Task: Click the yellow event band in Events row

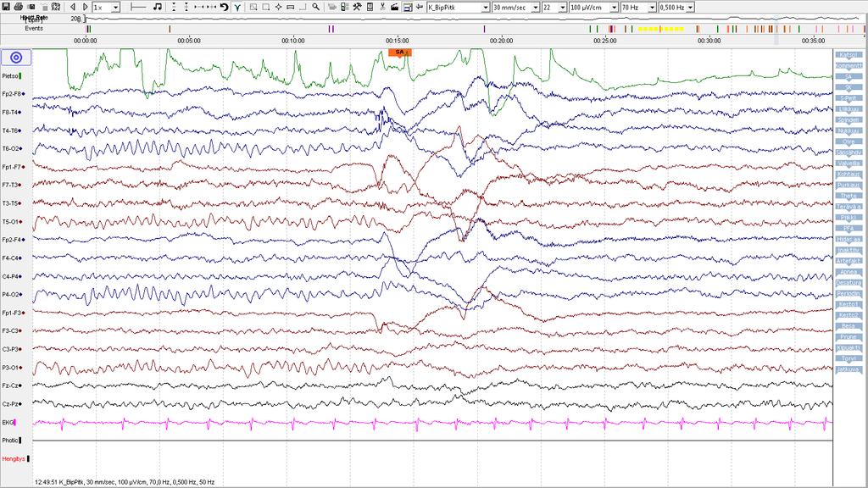Action: [660, 29]
